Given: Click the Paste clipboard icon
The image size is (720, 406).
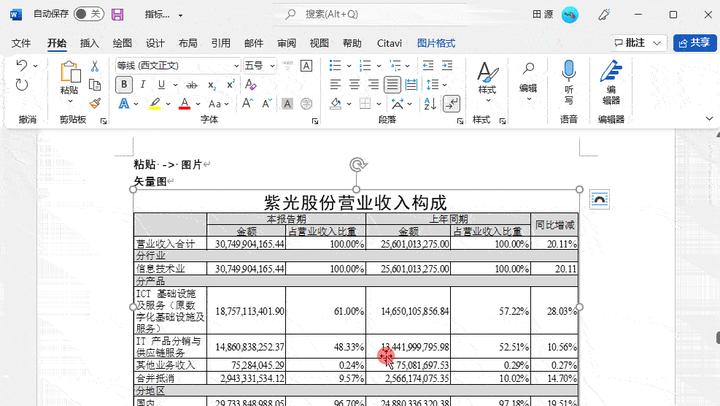Looking at the screenshot, I should 70,72.
